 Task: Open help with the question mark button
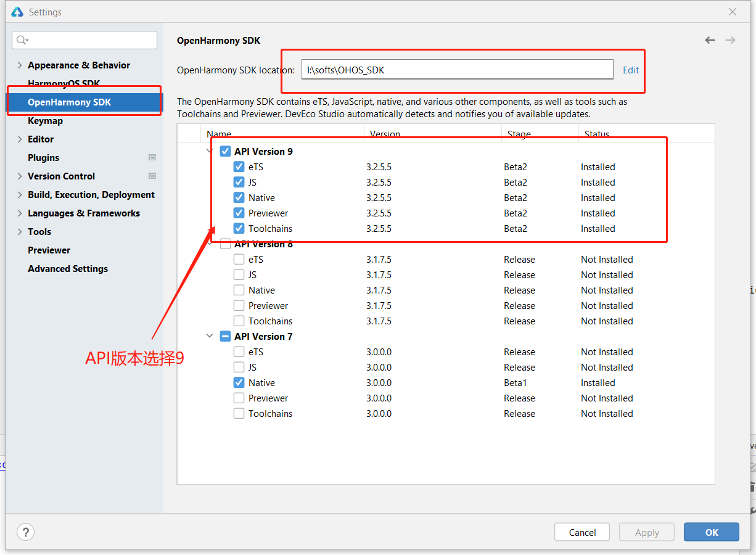25,532
